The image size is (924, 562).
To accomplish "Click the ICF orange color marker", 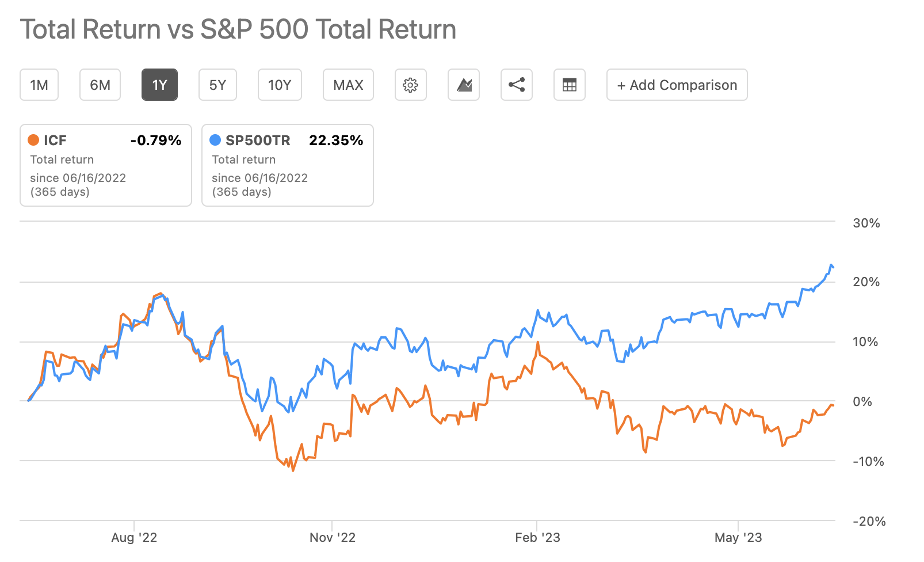I will (34, 140).
